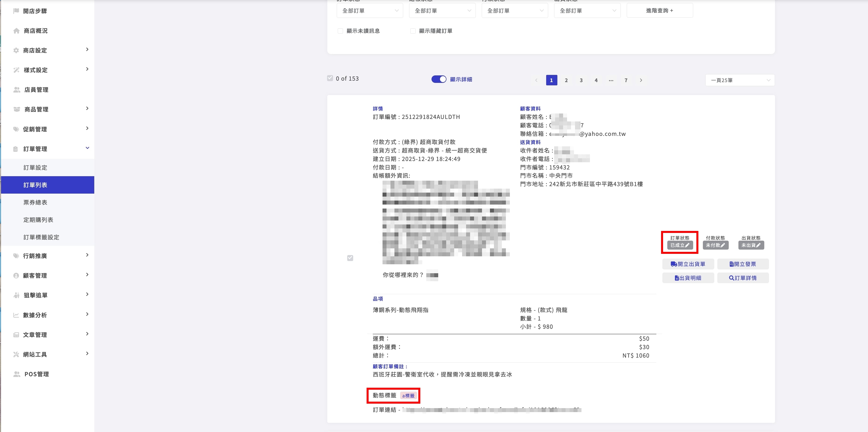Image resolution: width=868 pixels, height=432 pixels.
Task: Select order 2512291824AULDTH row checkbox
Action: (x=350, y=258)
